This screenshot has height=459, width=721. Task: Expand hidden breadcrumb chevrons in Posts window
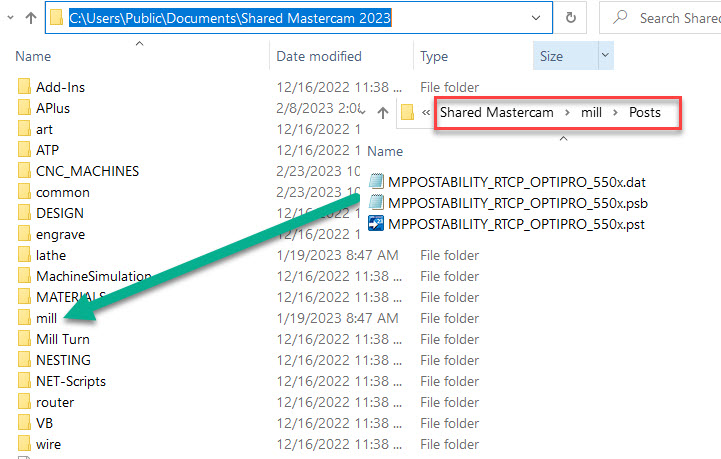426,112
